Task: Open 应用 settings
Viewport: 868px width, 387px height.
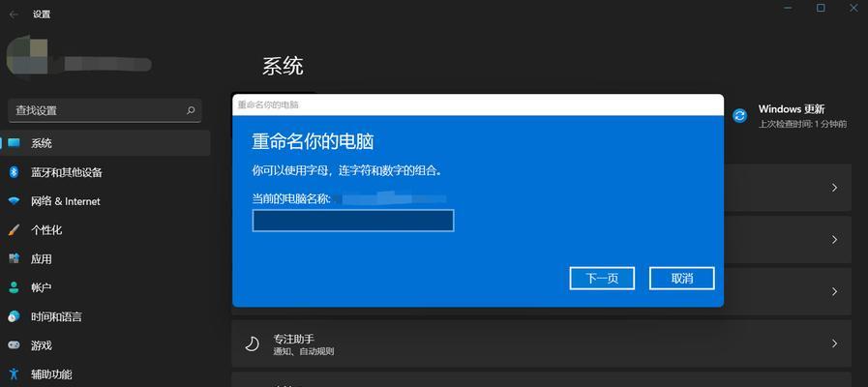Action: tap(105, 258)
